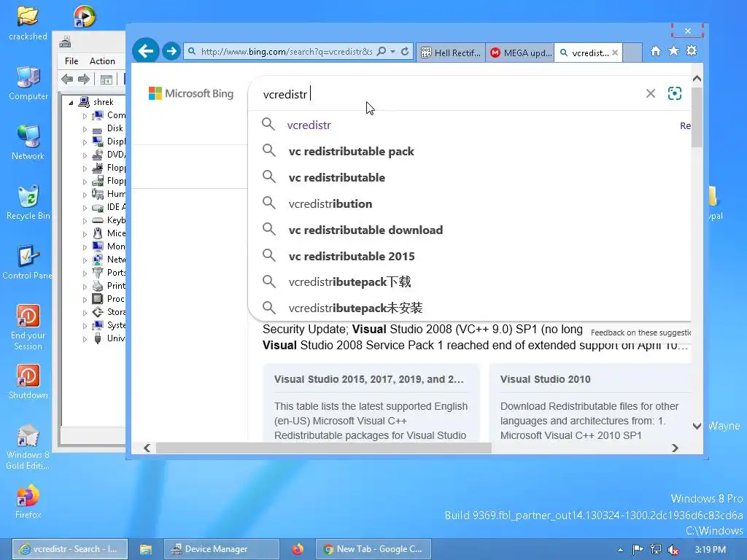The image size is (747, 560).
Task: Clear the Bing search box with X
Action: pos(650,93)
